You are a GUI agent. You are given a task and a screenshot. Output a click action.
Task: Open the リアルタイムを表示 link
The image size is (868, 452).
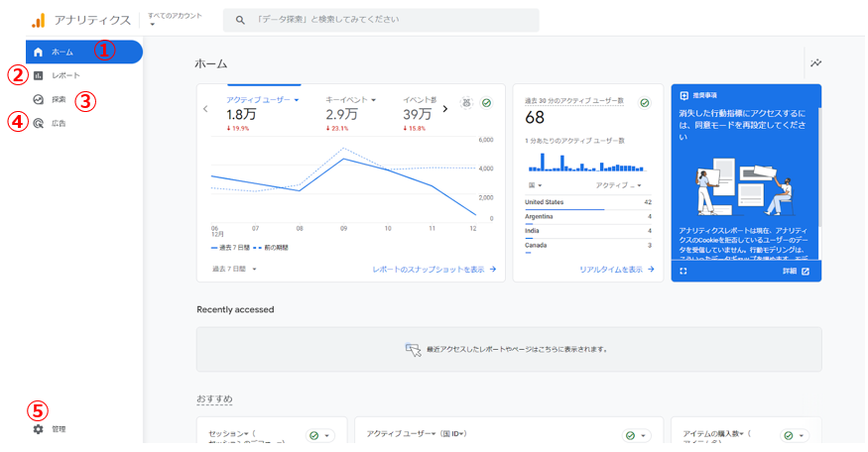[x=616, y=269]
